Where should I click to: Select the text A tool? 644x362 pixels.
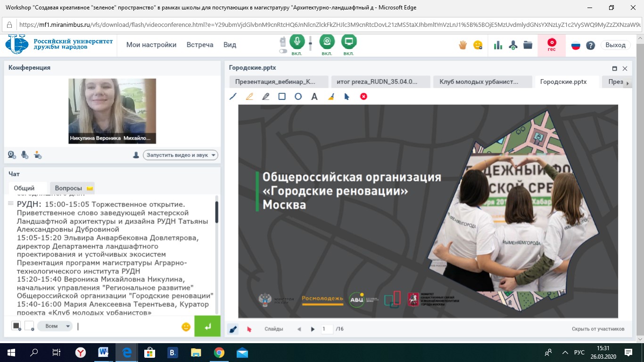tap(314, 96)
